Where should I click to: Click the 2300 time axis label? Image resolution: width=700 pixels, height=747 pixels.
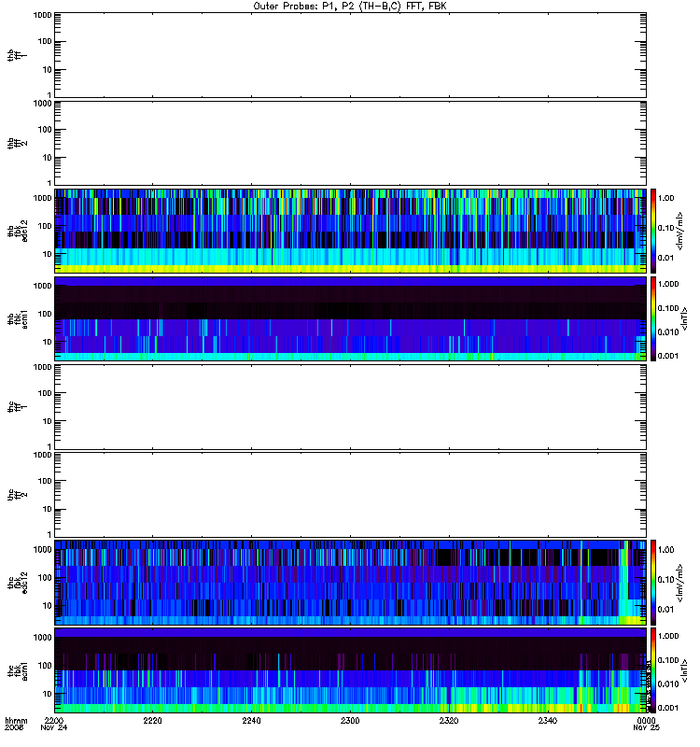[x=350, y=721]
